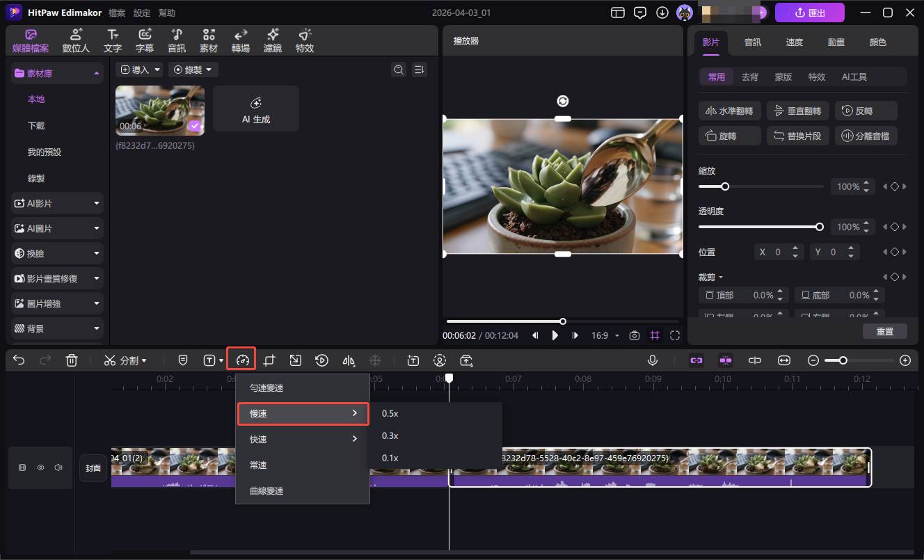Click the delete trash icon
The width and height of the screenshot is (924, 560).
(71, 360)
